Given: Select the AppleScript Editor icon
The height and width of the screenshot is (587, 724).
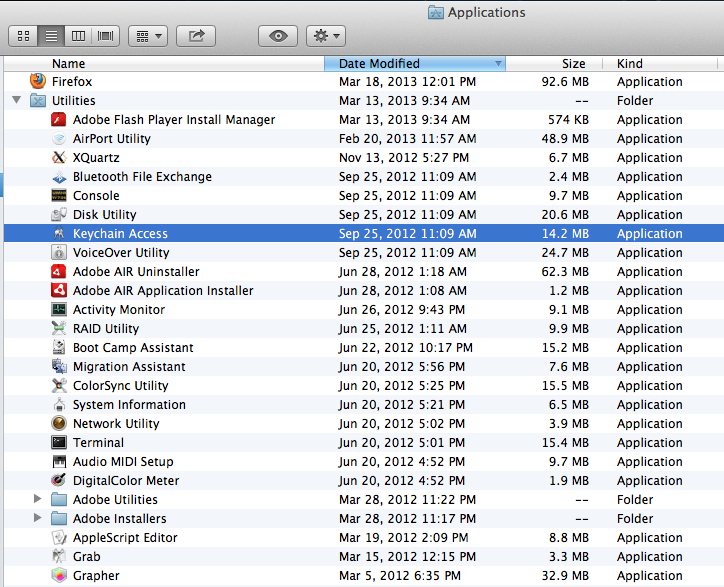Looking at the screenshot, I should [x=59, y=537].
